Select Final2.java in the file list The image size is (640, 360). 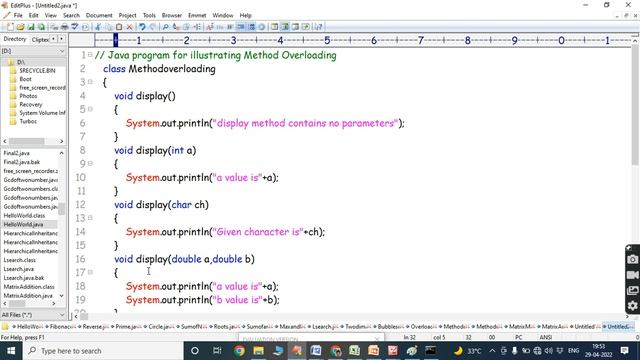pos(17,153)
